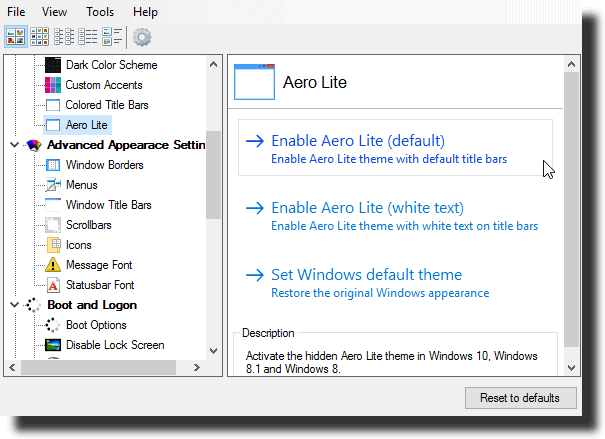The width and height of the screenshot is (605, 439).
Task: Select the list view toolbar icon
Action: click(x=64, y=37)
